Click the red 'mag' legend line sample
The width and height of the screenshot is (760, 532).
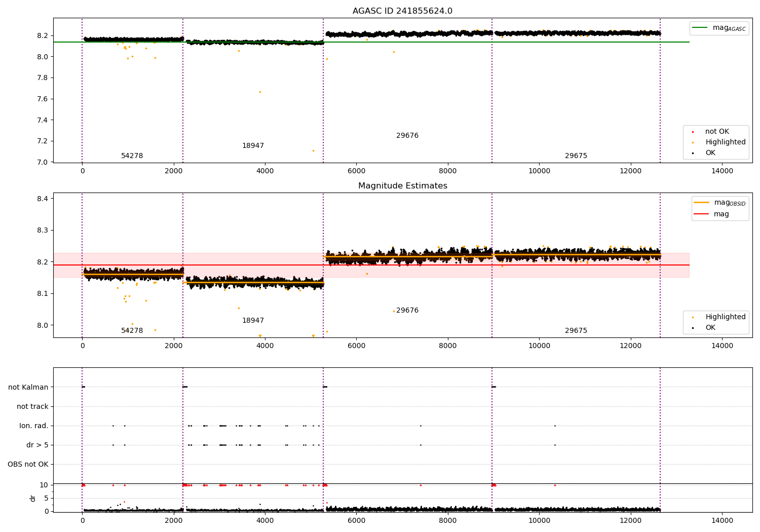click(701, 214)
